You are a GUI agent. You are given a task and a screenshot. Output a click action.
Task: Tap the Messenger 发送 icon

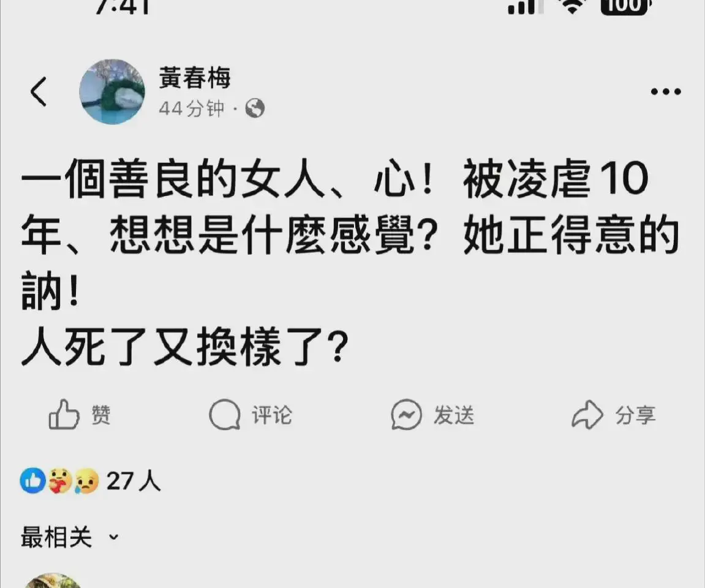[x=407, y=415]
